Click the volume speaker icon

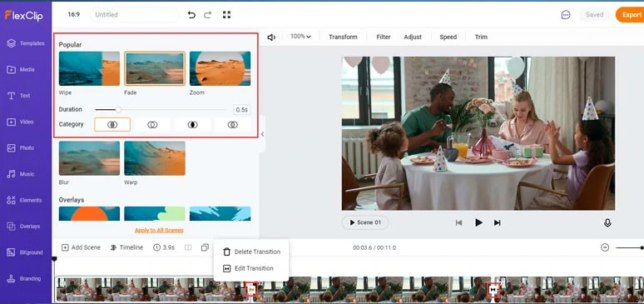click(x=271, y=37)
